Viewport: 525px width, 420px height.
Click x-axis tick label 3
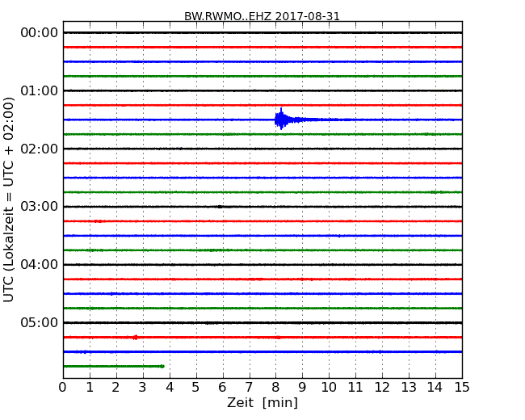tap(143, 388)
